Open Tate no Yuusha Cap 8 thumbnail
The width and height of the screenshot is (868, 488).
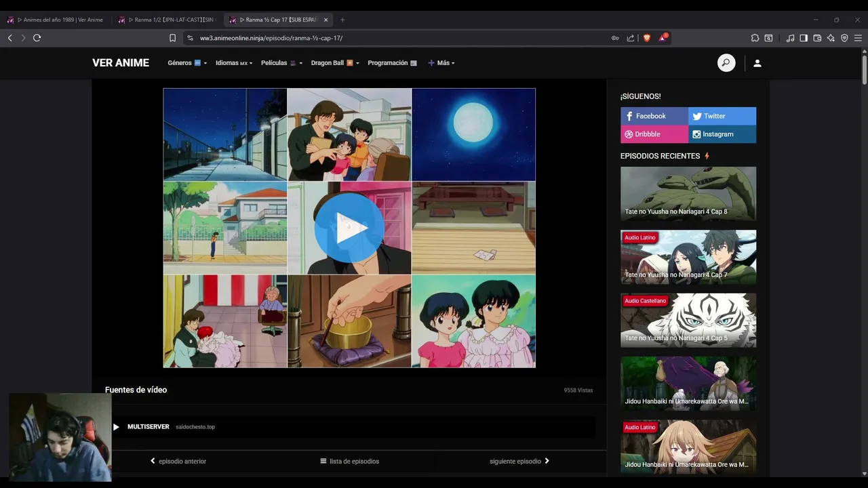[688, 194]
